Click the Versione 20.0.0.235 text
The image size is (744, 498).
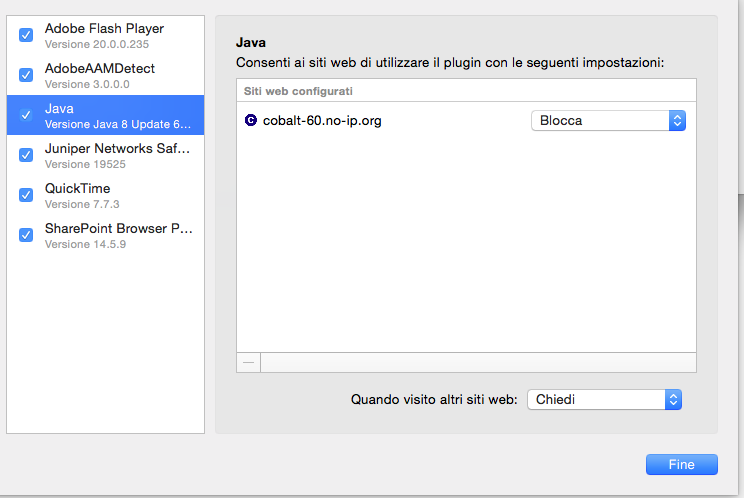point(97,44)
